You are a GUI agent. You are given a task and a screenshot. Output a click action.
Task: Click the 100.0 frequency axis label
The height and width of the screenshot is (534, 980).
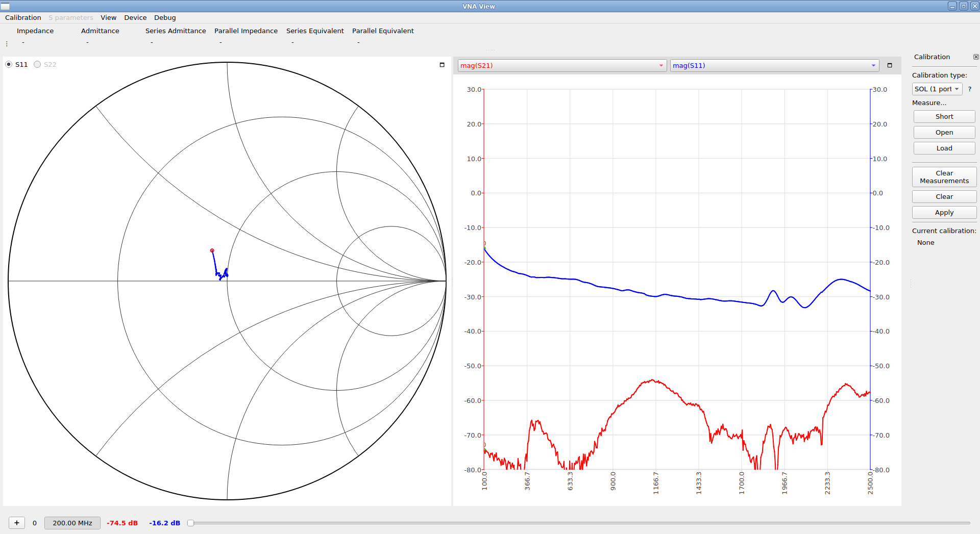484,481
